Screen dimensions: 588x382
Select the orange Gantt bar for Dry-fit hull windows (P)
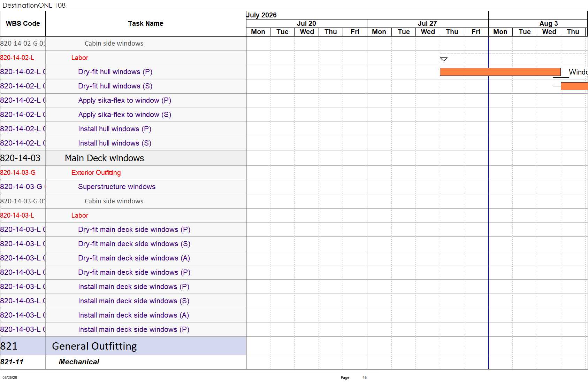pyautogui.click(x=500, y=72)
